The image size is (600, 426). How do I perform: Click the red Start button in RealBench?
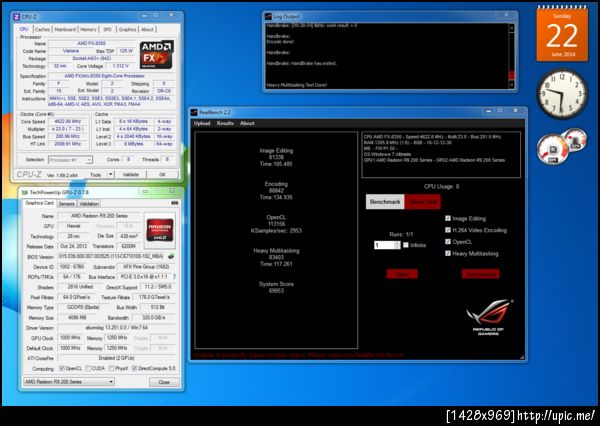[402, 274]
